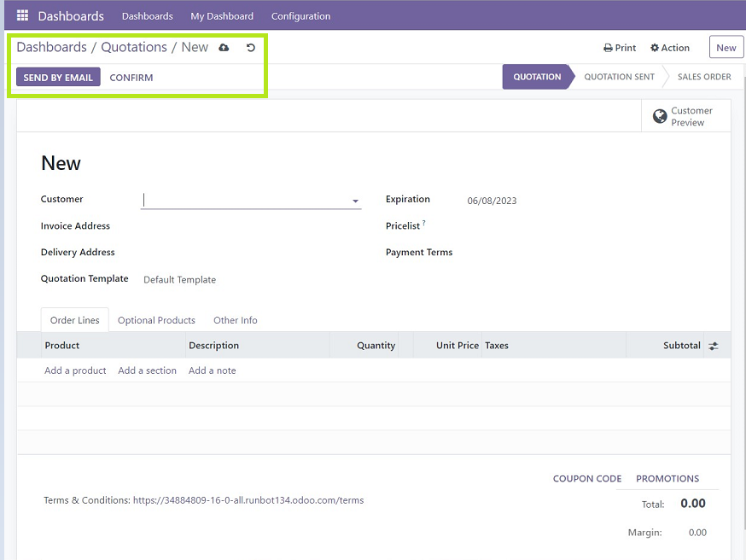Open the Dashboards menu item
Screen dimensions: 746x560
coord(148,16)
